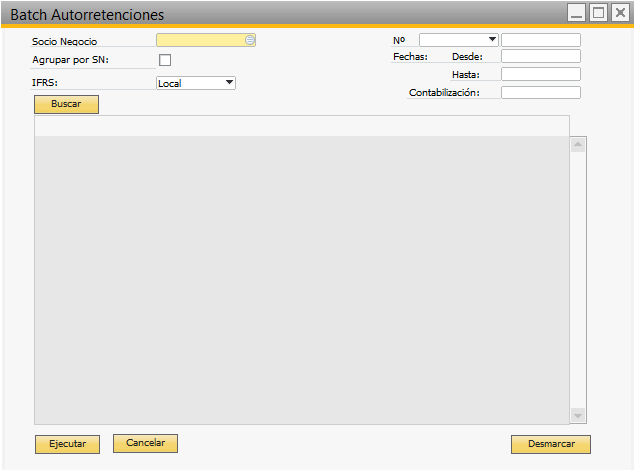
Task: Click the empty results grid area
Action: (x=300, y=280)
